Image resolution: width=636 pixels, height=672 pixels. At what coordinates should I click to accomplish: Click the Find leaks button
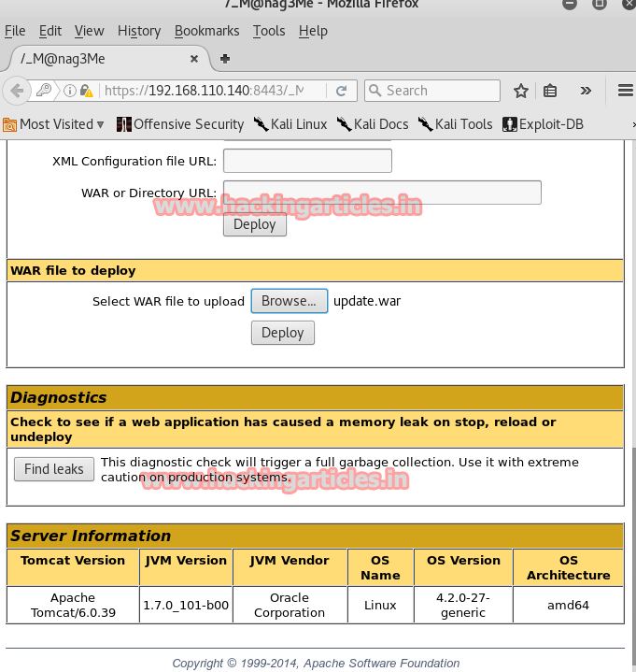[54, 469]
